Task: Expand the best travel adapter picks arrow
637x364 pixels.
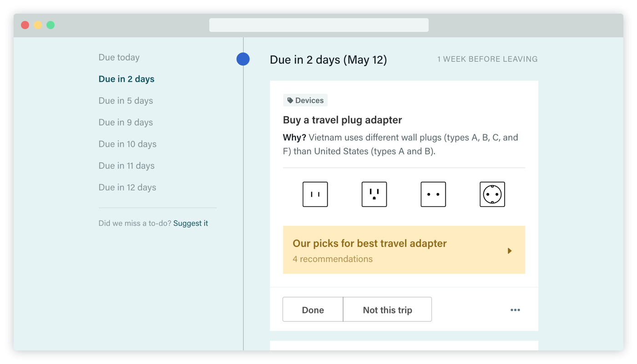Action: [x=510, y=251]
